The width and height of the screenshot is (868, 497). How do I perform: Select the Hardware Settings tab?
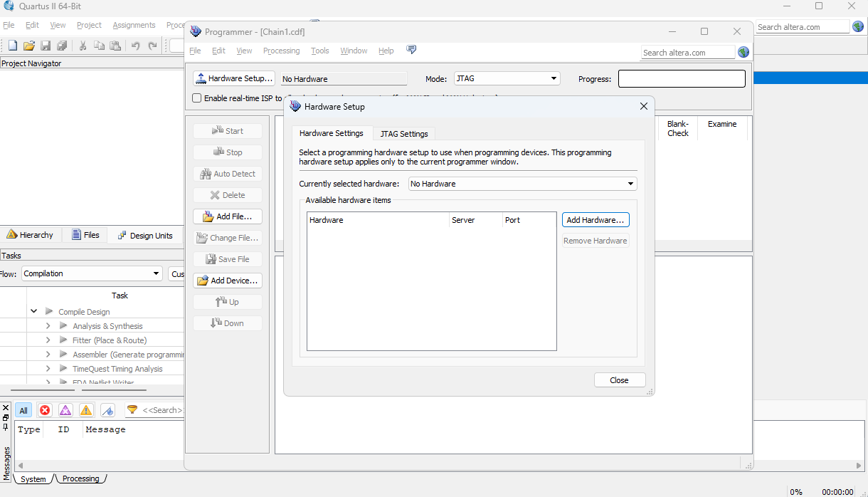tap(332, 133)
